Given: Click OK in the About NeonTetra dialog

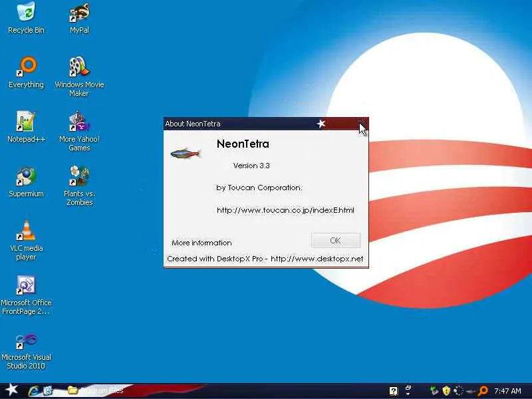Looking at the screenshot, I should (336, 241).
